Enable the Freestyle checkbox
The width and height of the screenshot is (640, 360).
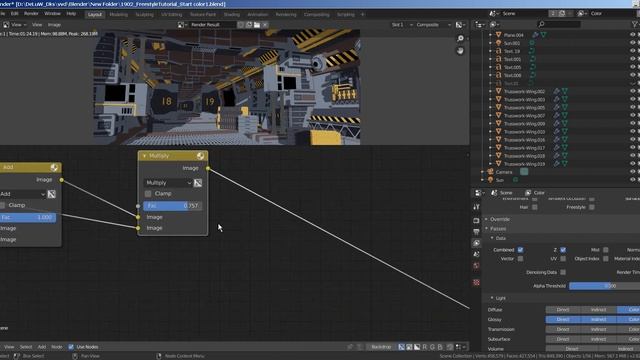coord(592,207)
